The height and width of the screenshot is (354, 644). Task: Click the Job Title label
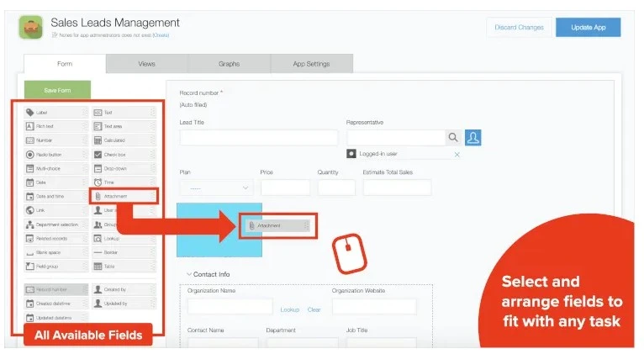tap(357, 330)
